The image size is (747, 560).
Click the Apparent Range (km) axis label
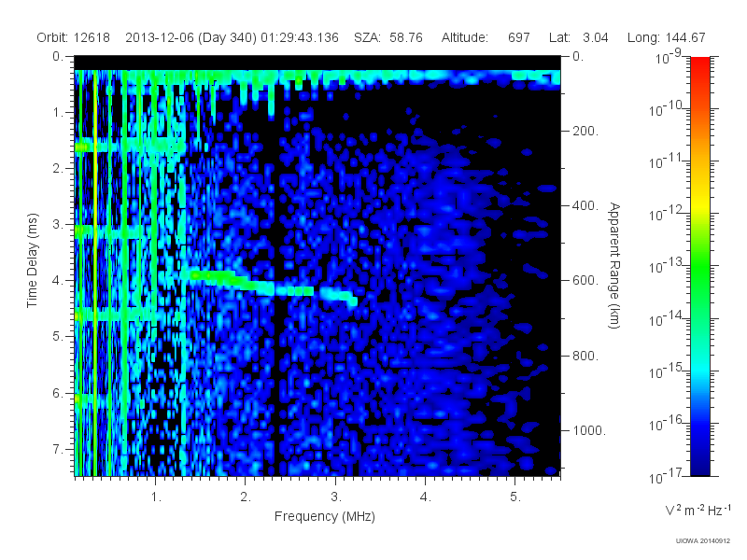pyautogui.click(x=614, y=266)
